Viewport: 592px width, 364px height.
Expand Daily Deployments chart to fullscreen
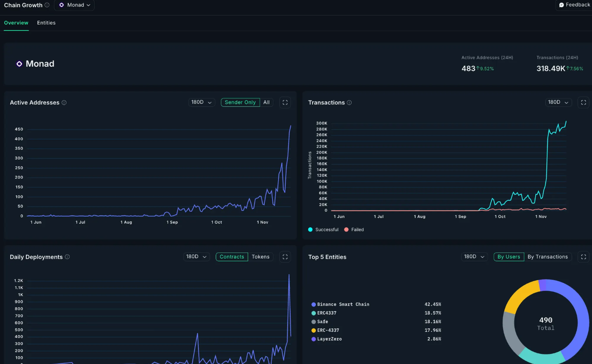[x=285, y=257]
